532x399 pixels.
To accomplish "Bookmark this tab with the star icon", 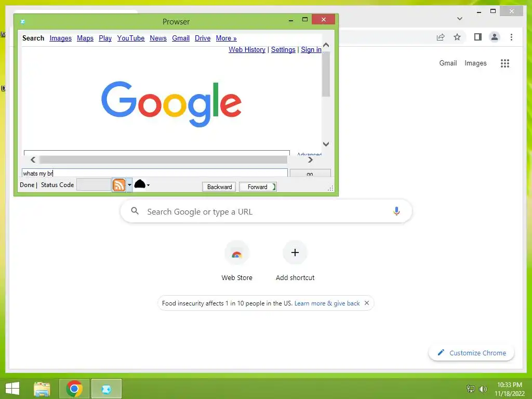I will 457,37.
